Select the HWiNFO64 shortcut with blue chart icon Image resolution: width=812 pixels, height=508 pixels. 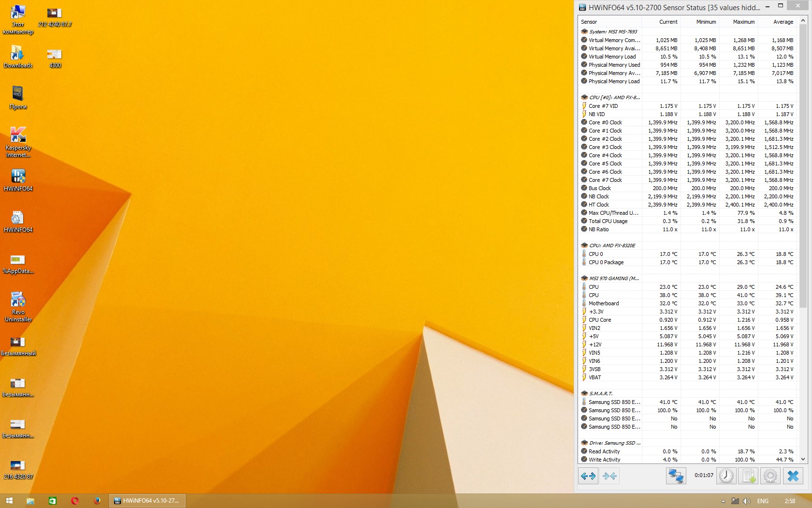18,180
